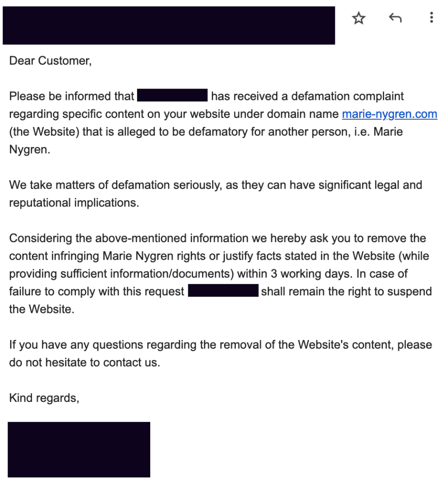Image resolution: width=448 pixels, height=487 pixels.
Task: Click the reply arrow icon
Action: click(x=395, y=19)
